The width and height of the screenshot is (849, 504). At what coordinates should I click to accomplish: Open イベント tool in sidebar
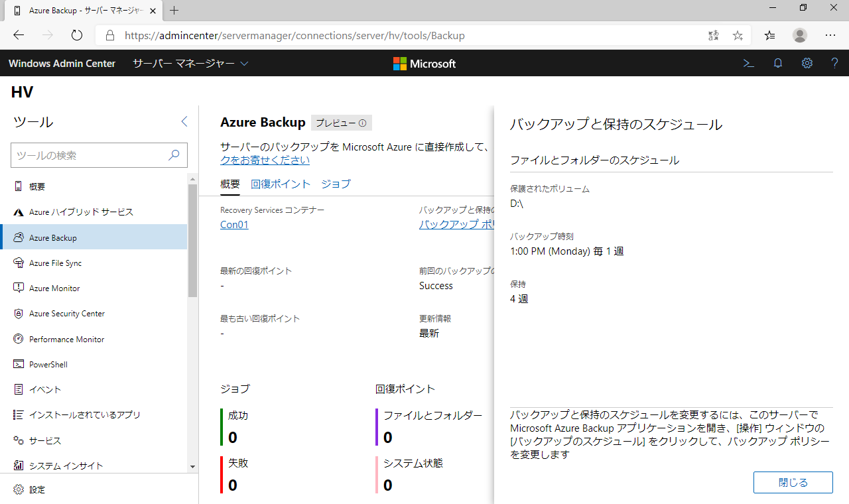[94, 390]
